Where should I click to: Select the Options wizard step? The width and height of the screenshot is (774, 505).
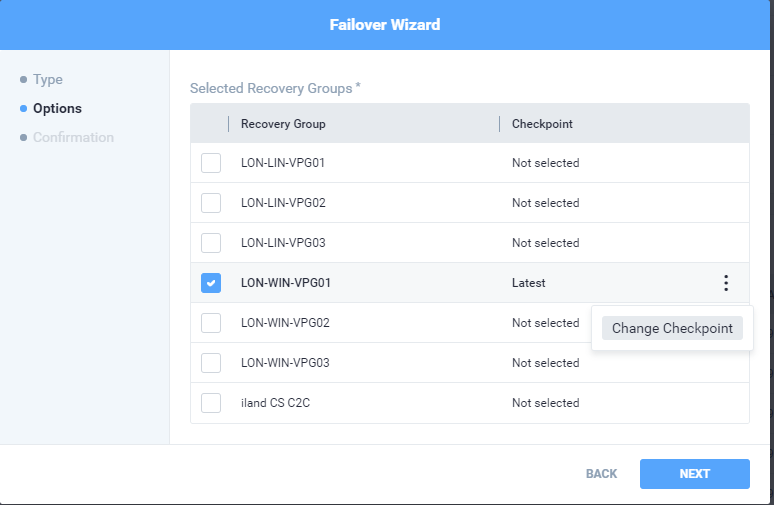(57, 108)
